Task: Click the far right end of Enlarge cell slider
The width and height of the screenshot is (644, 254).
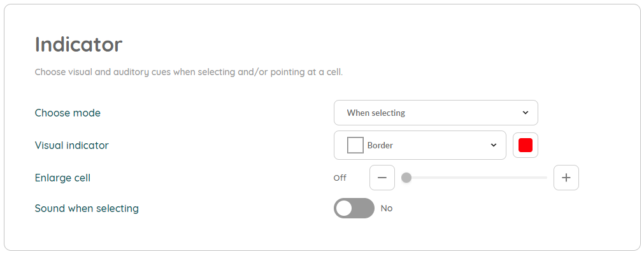Action: point(547,178)
